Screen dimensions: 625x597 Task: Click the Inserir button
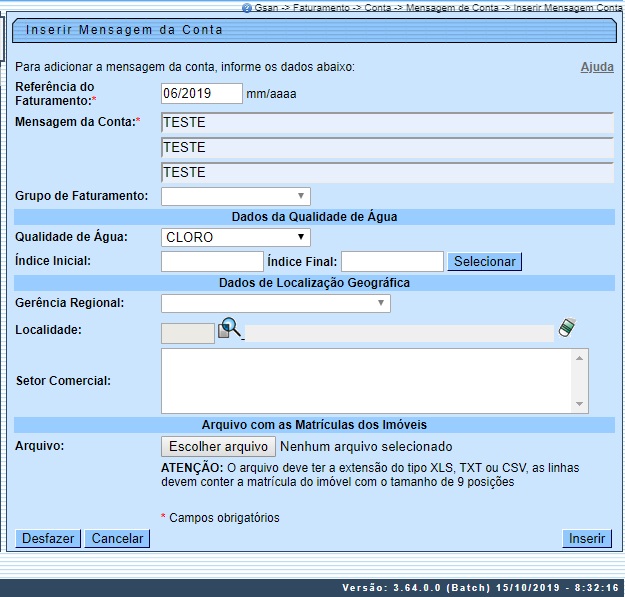click(587, 538)
